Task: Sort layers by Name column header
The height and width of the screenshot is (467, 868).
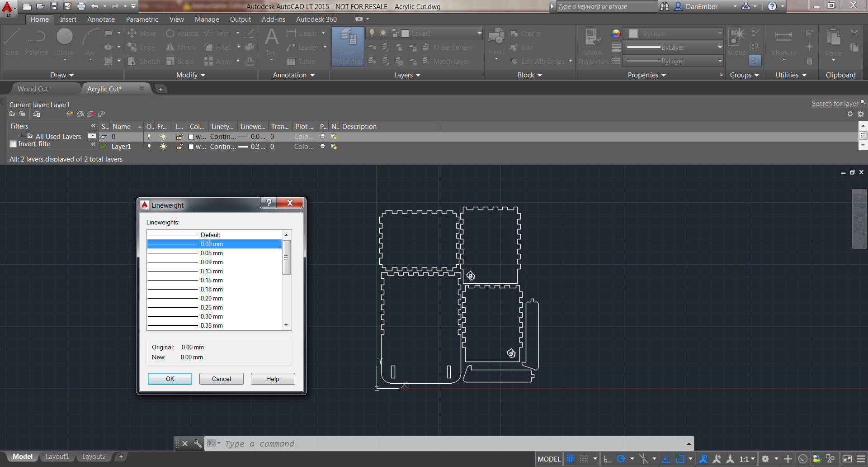Action: point(127,127)
